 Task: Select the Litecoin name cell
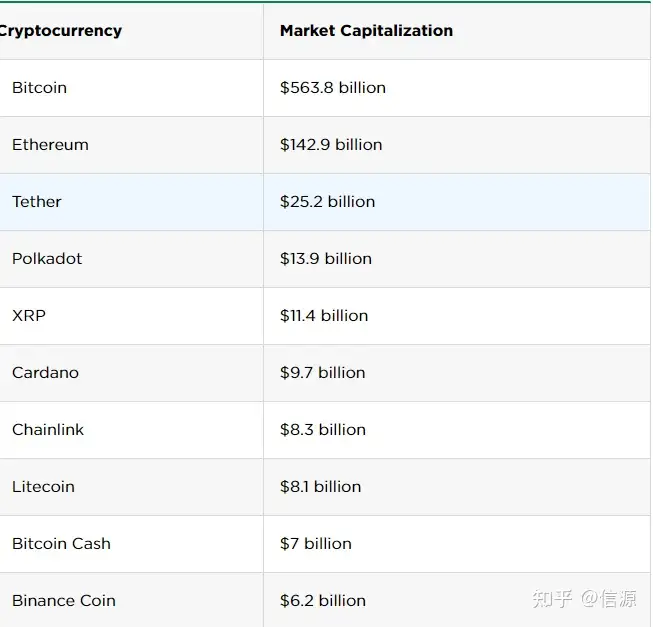coord(43,487)
